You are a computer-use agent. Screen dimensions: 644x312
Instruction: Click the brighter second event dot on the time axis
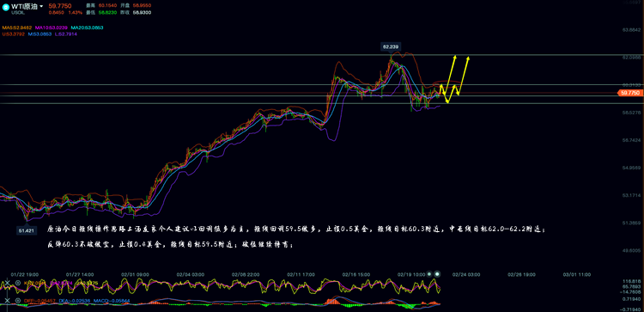[x=437, y=274]
